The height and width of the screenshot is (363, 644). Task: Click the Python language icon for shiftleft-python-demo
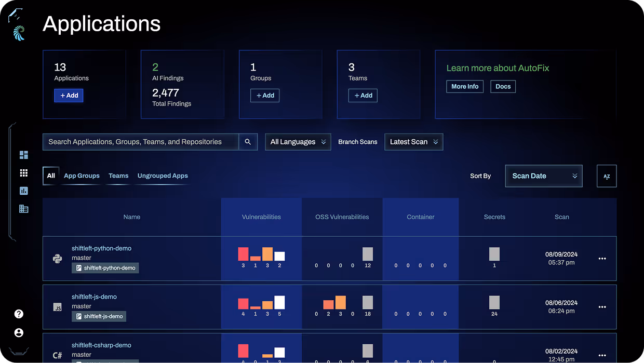click(x=57, y=258)
